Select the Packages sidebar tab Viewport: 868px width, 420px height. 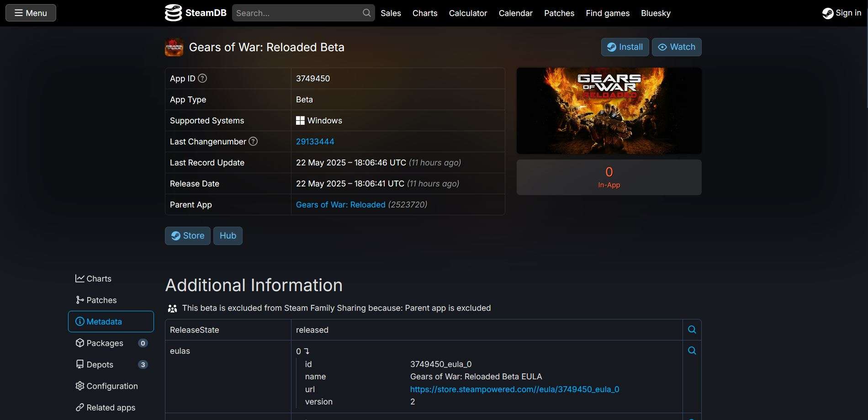(x=111, y=343)
